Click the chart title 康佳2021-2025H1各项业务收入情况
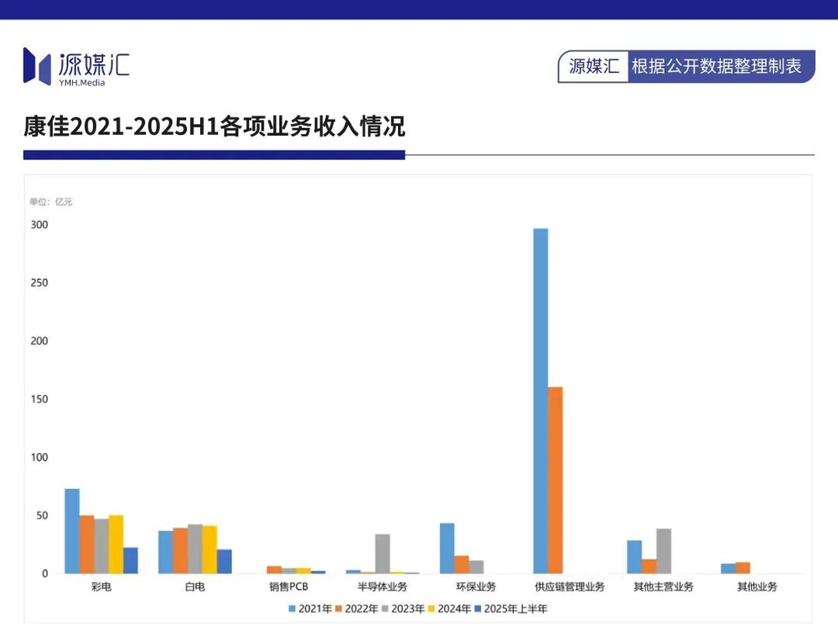 [215, 126]
